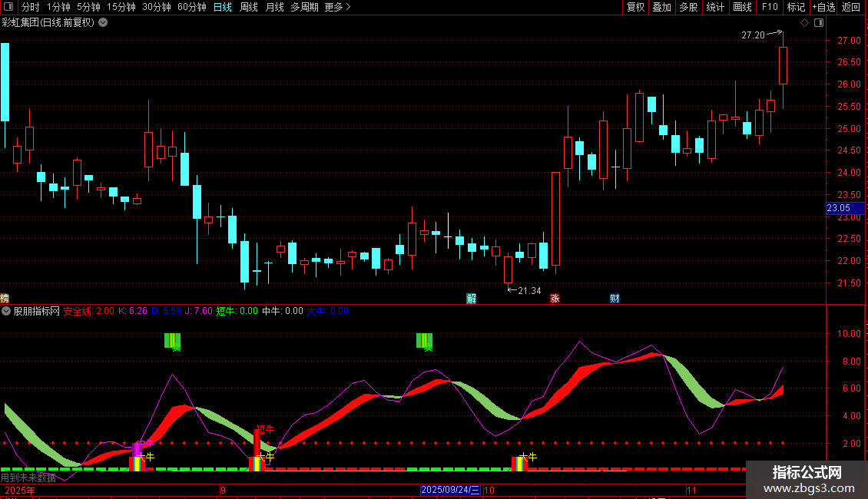Click the 财 event marker

615,299
